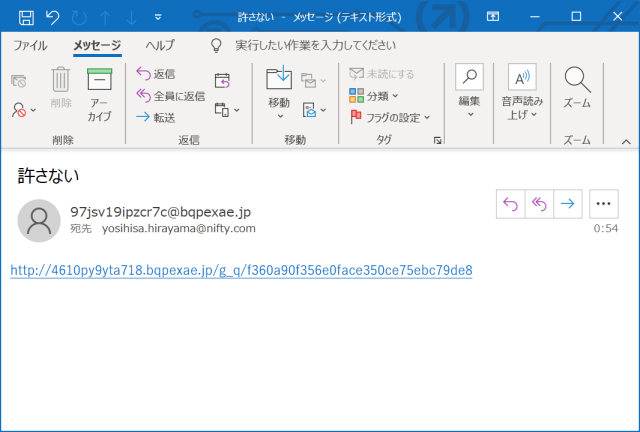Open the more actions ellipsis button

point(604,204)
